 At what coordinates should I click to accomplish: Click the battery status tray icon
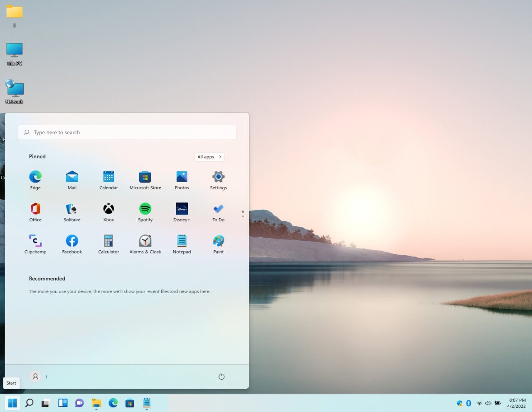tap(498, 403)
